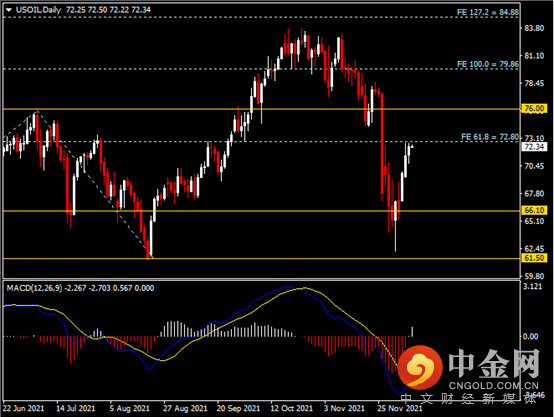Click the yellow 76.00 price level tag
This screenshot has height=417, width=554.
pyautogui.click(x=534, y=109)
